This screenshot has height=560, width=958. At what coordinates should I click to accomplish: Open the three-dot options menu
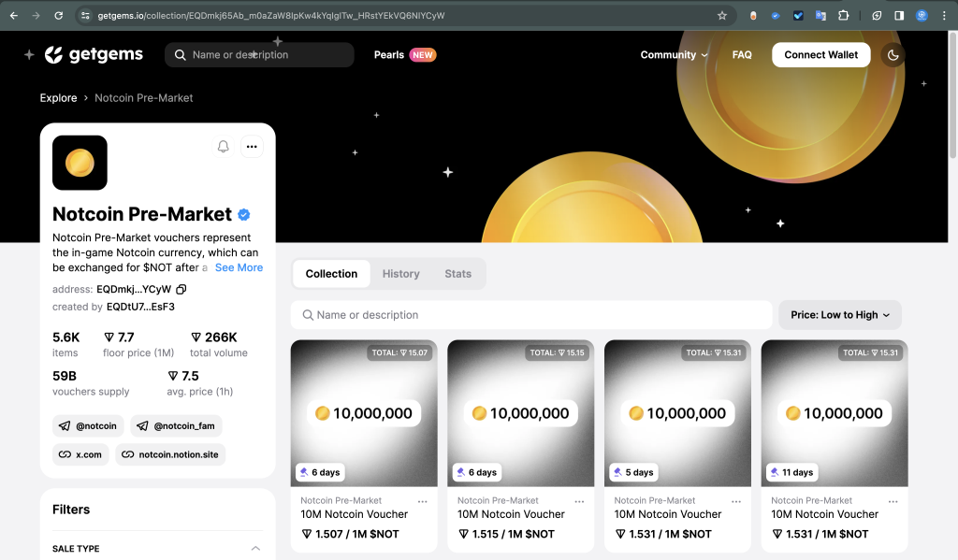[x=252, y=147]
